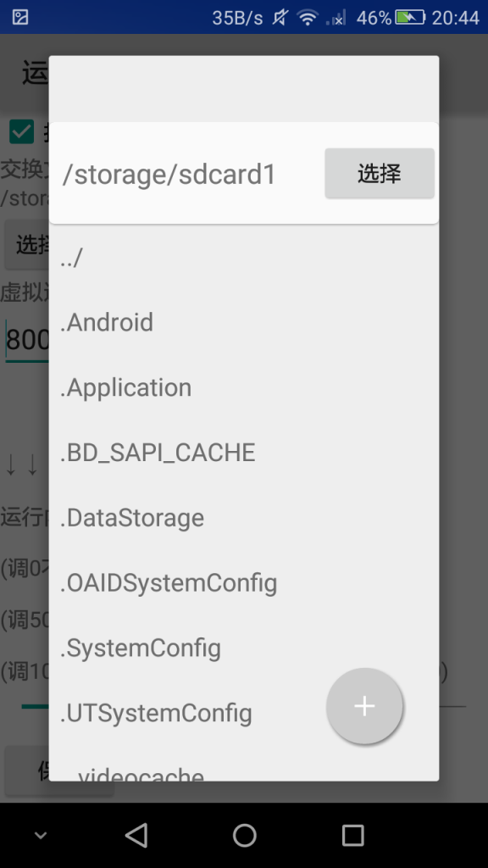
Task: Open the .BD_SAPI_CACHE folder
Action: 244,453
